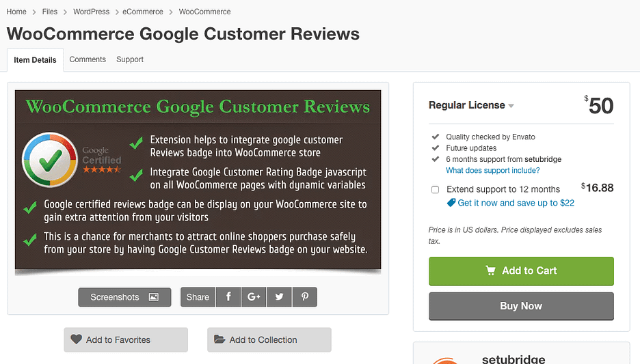The width and height of the screenshot is (640, 364).
Task: Enable extend support to 12 months
Action: (x=436, y=190)
